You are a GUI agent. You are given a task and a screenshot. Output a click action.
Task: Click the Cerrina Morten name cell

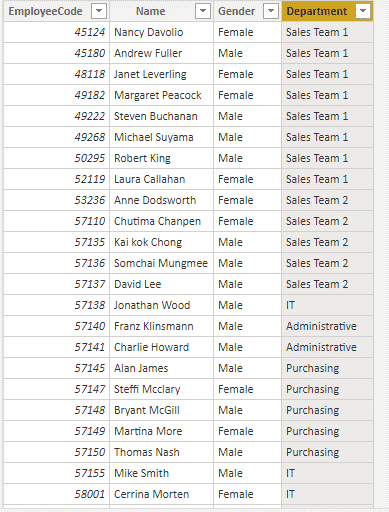pos(161,494)
